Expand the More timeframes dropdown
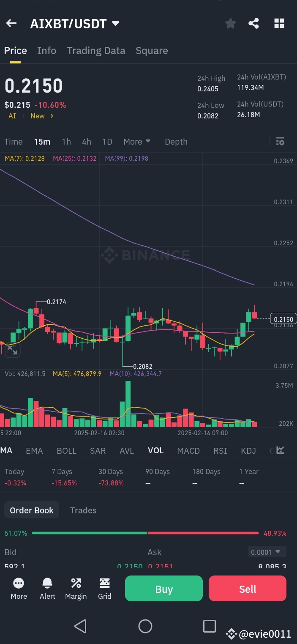 click(x=137, y=141)
